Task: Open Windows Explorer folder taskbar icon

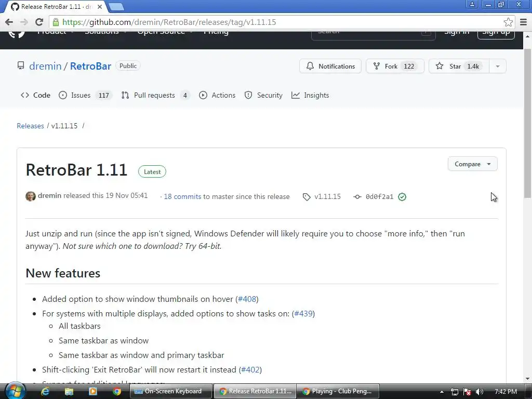Action: tap(69, 392)
